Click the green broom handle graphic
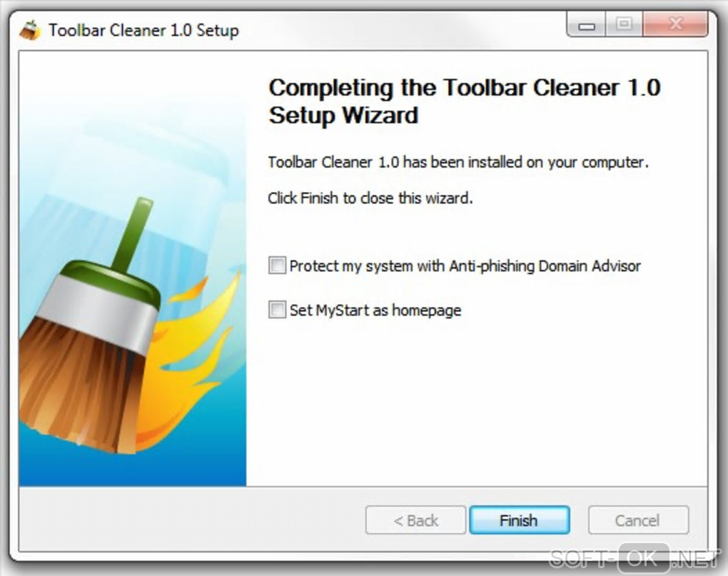The height and width of the screenshot is (576, 728). click(132, 236)
